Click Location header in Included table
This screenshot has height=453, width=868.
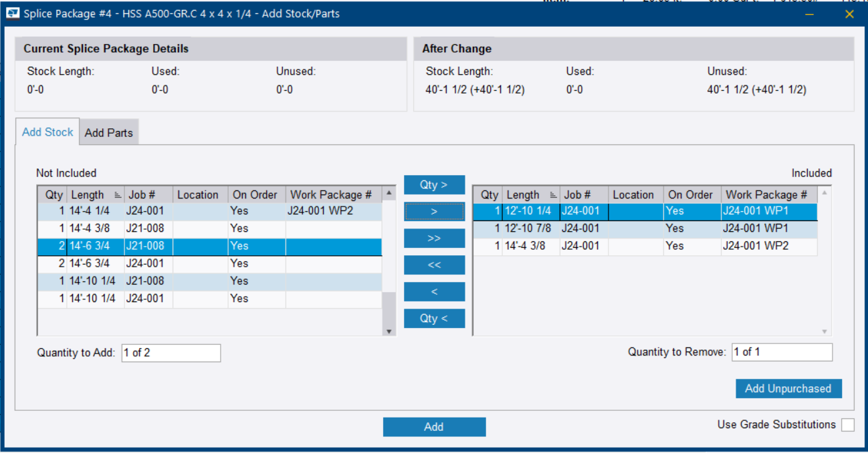coord(635,195)
